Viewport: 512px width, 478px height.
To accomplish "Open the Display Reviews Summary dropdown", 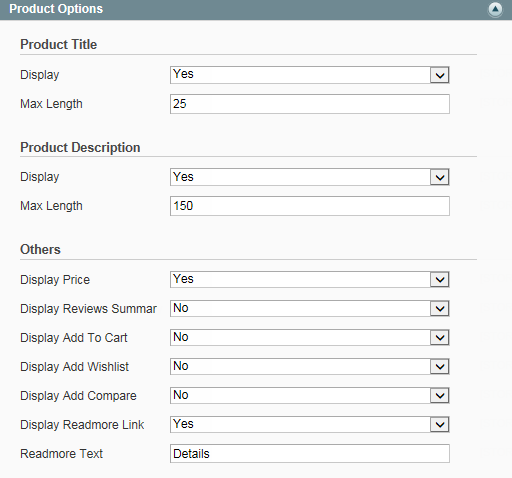I will (x=310, y=308).
